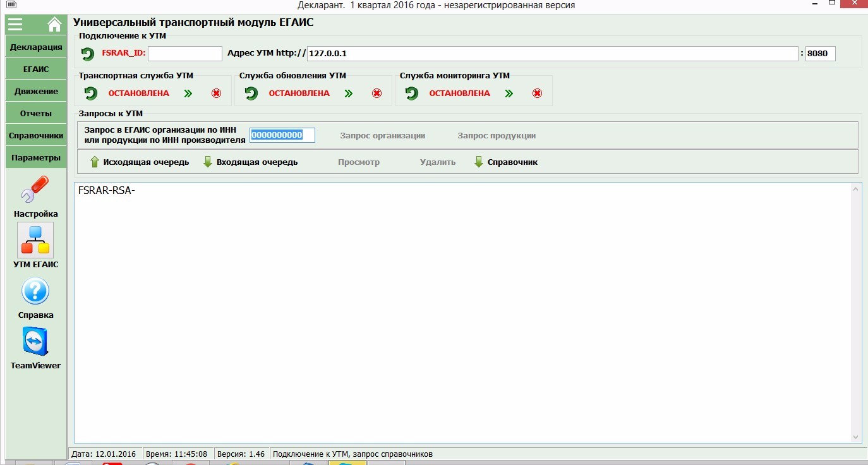Click Запрос продукции

click(x=497, y=135)
